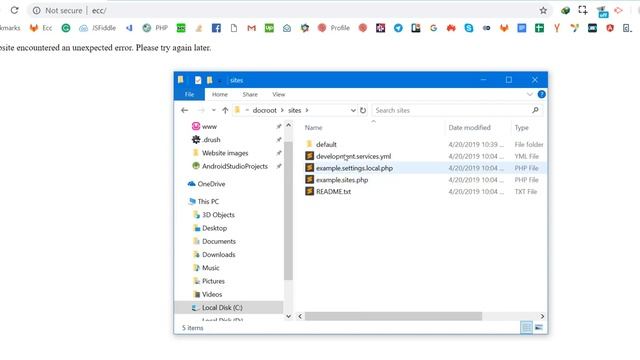
Task: Refresh the sites folder view
Action: [x=363, y=110]
